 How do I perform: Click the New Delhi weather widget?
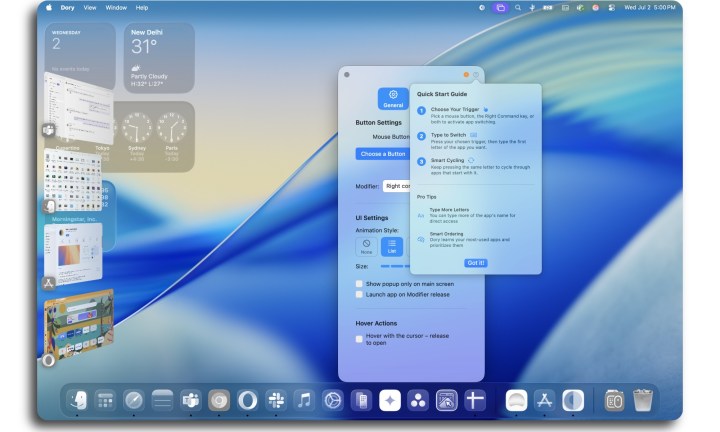point(159,58)
